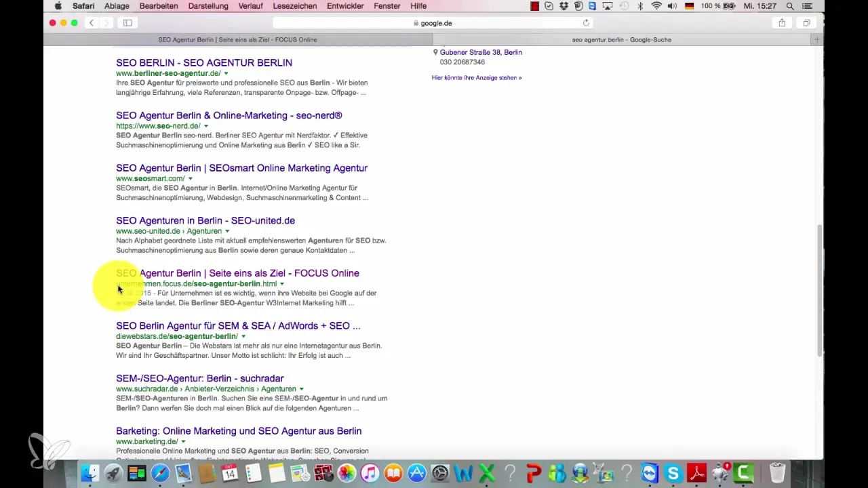Open the seo-nerd search result link
This screenshot has width=868, height=488.
(x=229, y=115)
